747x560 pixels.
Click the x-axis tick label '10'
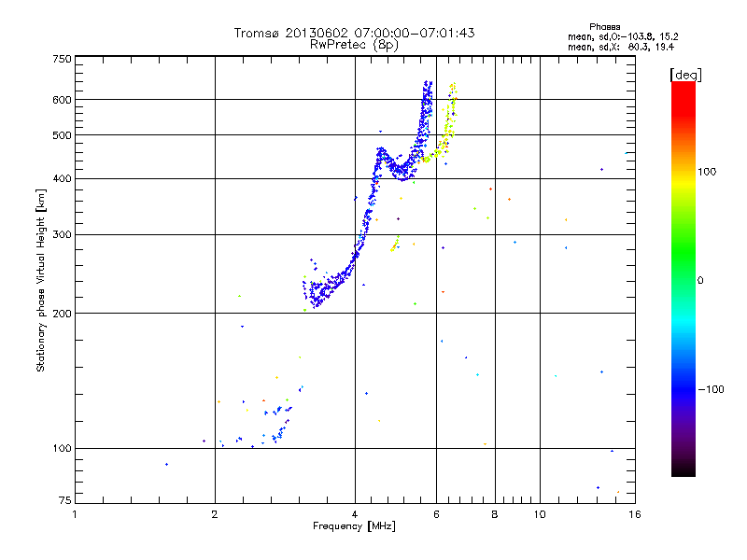pyautogui.click(x=540, y=514)
